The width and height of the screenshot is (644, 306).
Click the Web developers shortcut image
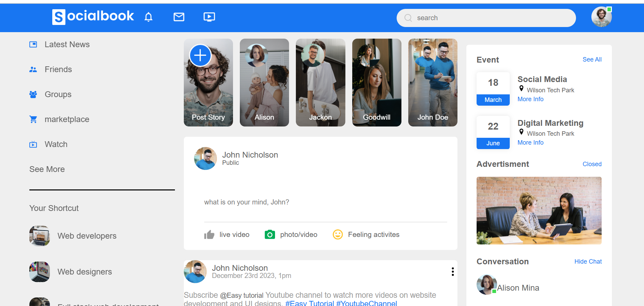point(40,236)
